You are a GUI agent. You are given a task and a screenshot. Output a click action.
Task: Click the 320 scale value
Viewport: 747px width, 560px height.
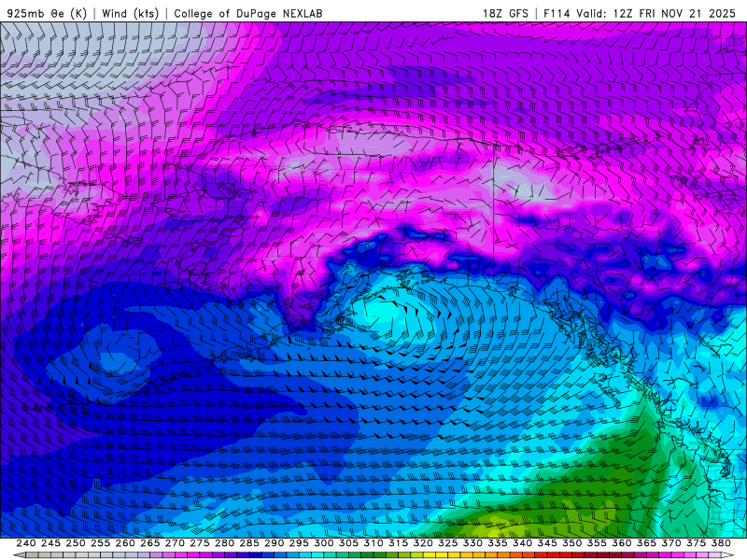pyautogui.click(x=423, y=543)
